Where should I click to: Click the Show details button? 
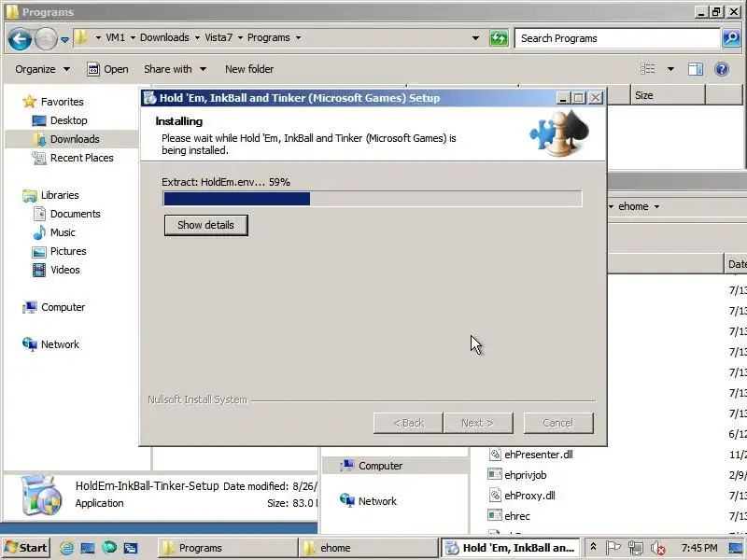205,225
